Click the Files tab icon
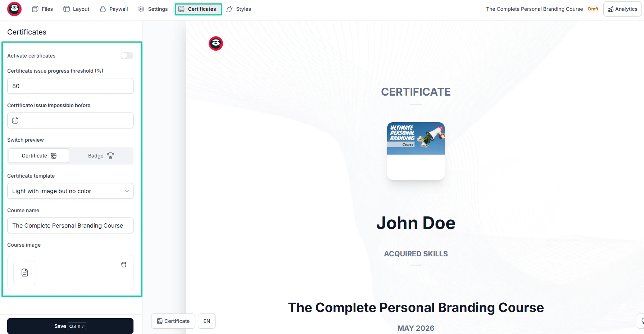644x334 pixels. pos(35,9)
